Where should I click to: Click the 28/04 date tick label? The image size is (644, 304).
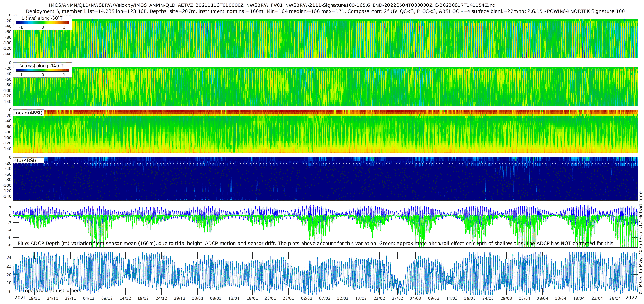[615, 298]
